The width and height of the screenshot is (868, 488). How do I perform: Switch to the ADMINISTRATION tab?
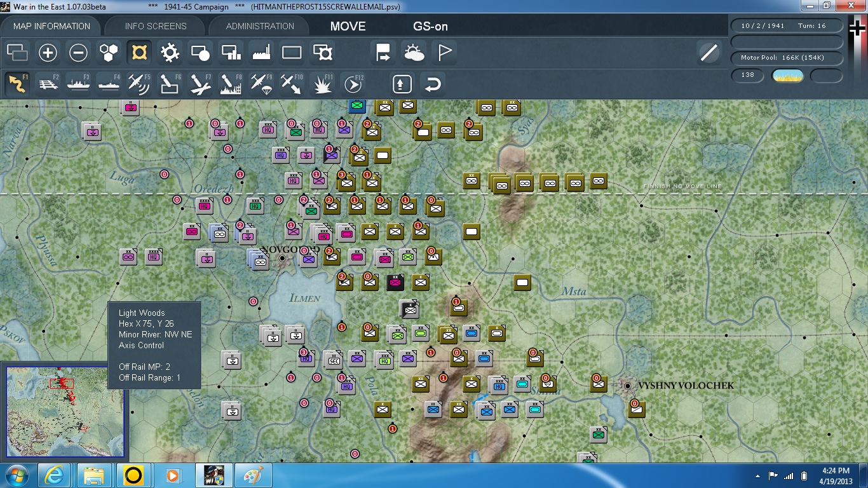260,26
